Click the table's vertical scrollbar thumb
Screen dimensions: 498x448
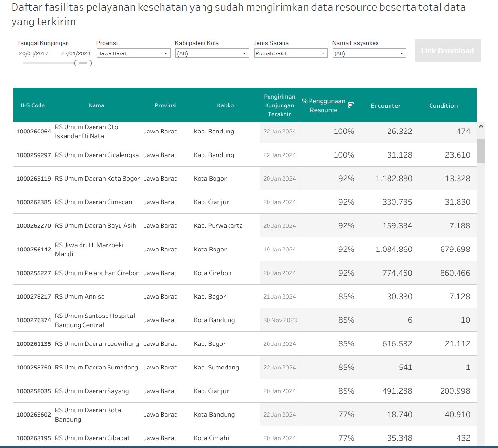click(481, 152)
